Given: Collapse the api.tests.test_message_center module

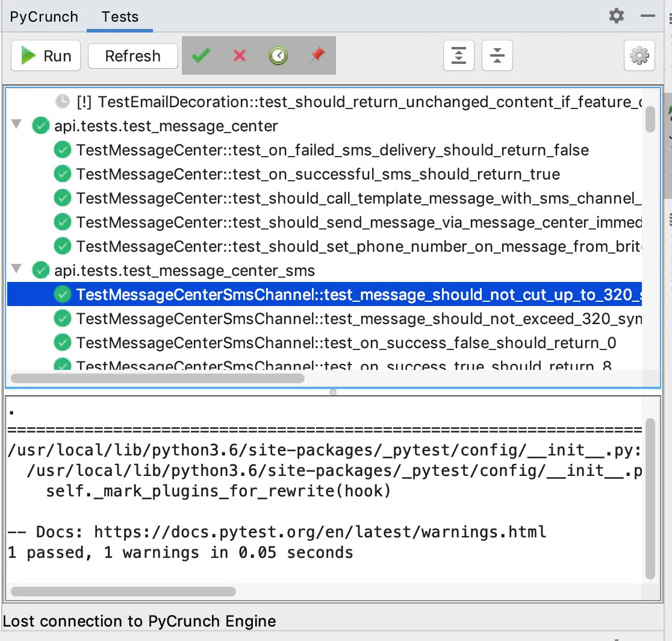Looking at the screenshot, I should 17,125.
